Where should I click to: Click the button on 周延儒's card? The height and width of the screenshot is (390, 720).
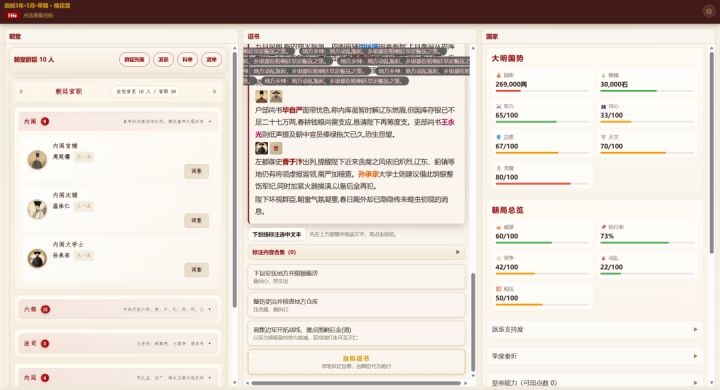tap(197, 171)
